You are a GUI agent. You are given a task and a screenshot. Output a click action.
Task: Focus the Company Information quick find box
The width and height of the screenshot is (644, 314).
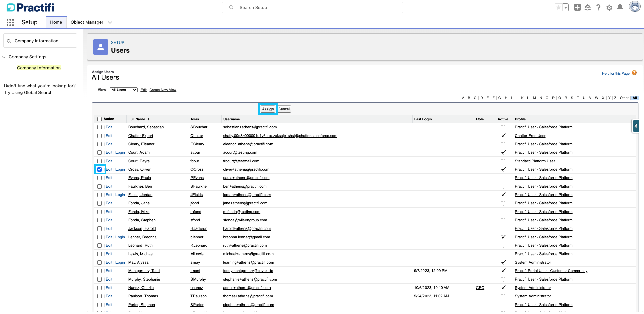[x=40, y=41]
